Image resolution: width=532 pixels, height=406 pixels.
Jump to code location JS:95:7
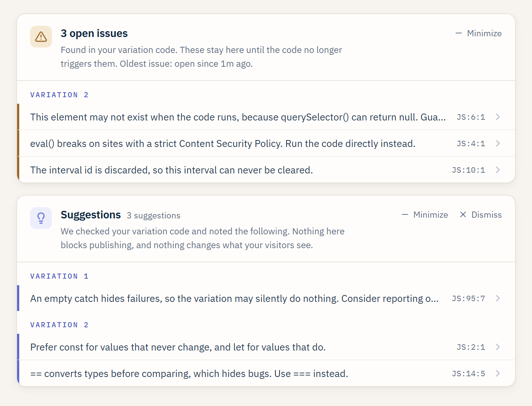tap(468, 299)
